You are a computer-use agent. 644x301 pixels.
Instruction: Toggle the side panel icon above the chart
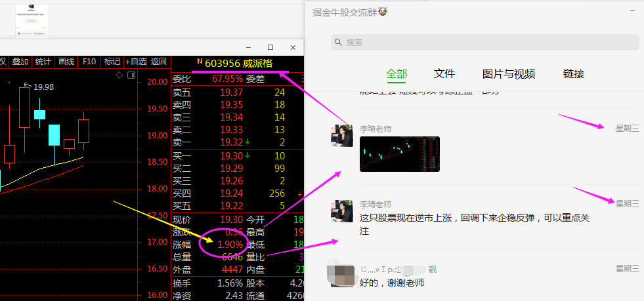tap(131, 75)
